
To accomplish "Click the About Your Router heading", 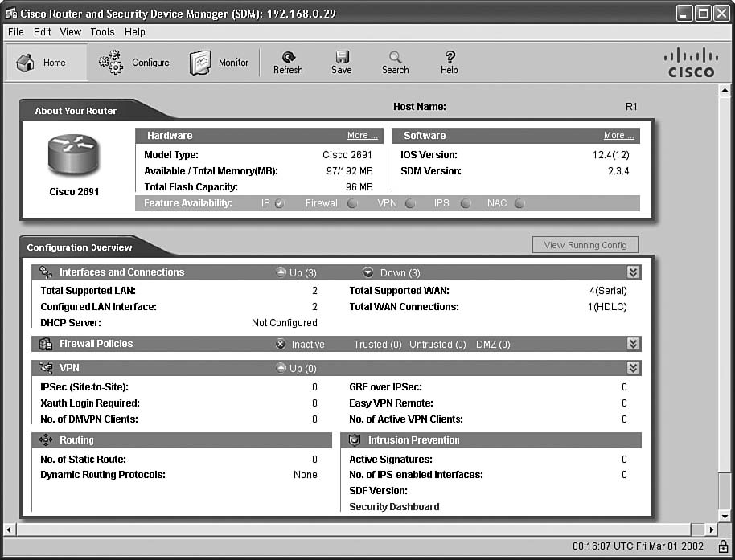I will coord(76,111).
